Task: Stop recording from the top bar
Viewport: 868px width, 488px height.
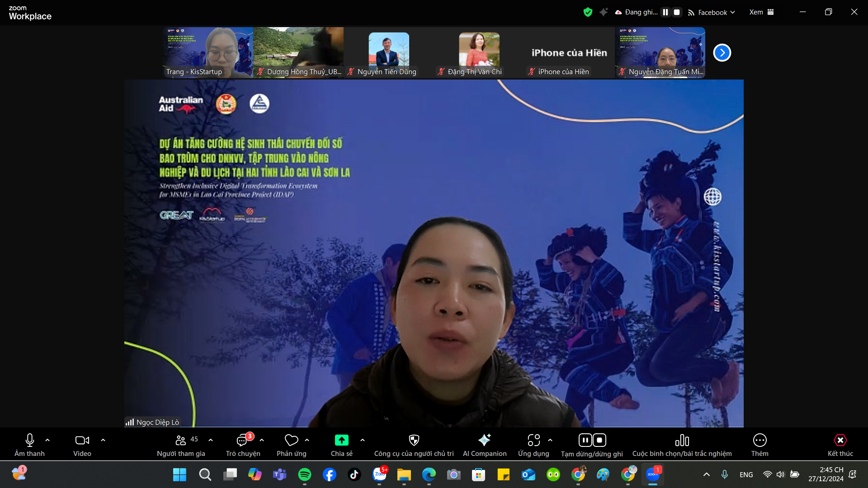Action: pyautogui.click(x=677, y=12)
